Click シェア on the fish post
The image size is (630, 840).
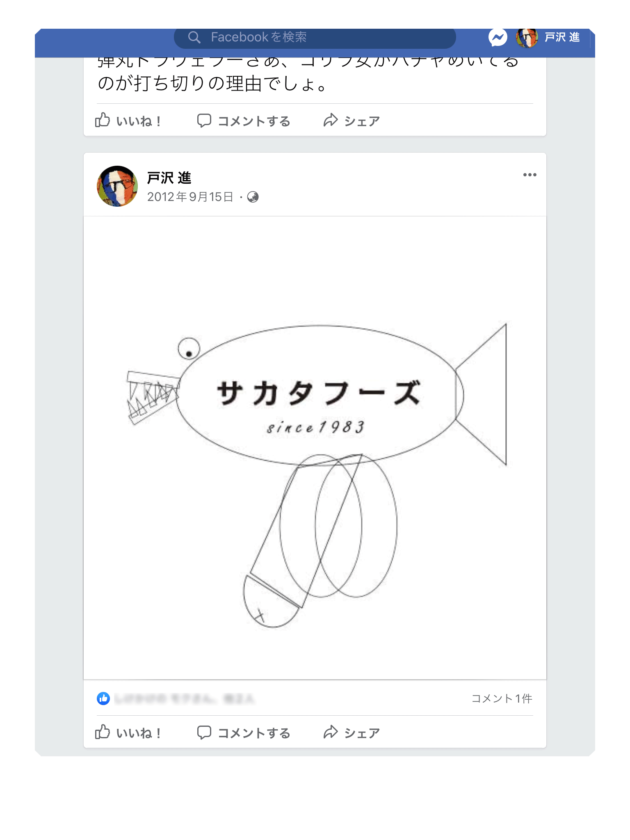352,733
